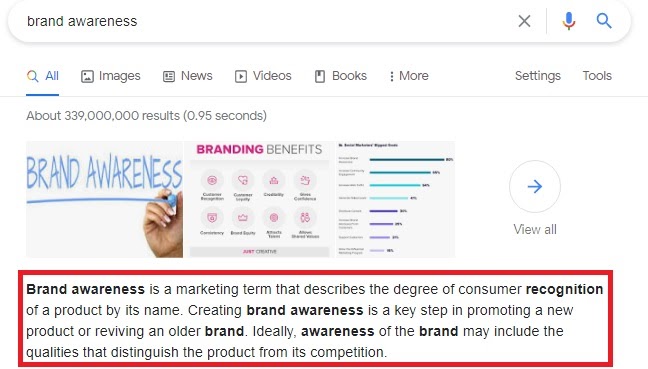Open the Settings menu
This screenshot has width=648, height=369.
pos(538,76)
